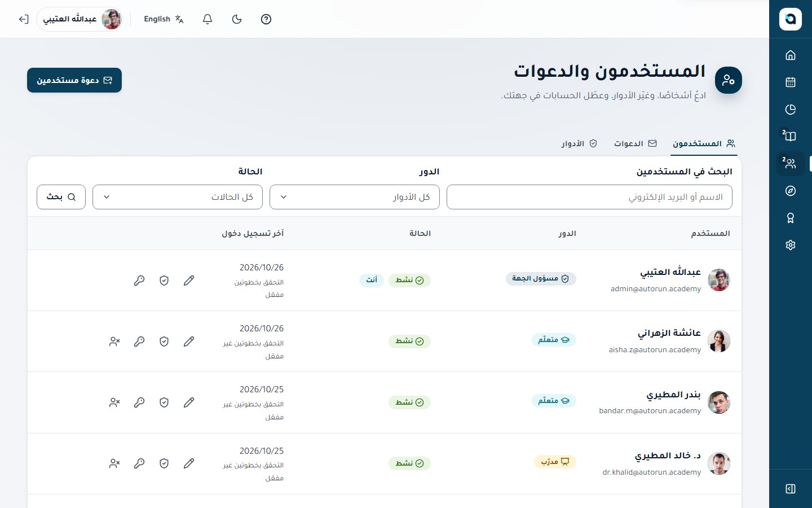
Task: Click the بحث search button
Action: click(x=61, y=197)
